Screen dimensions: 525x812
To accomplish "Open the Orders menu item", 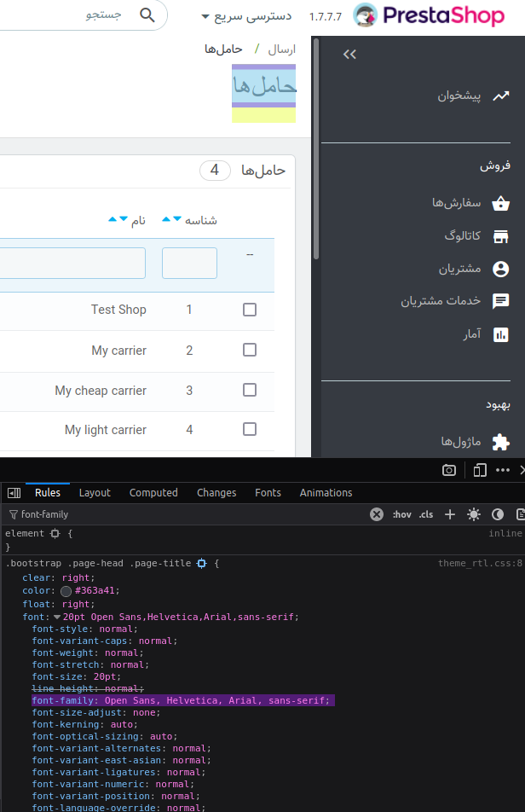I will tap(456, 203).
